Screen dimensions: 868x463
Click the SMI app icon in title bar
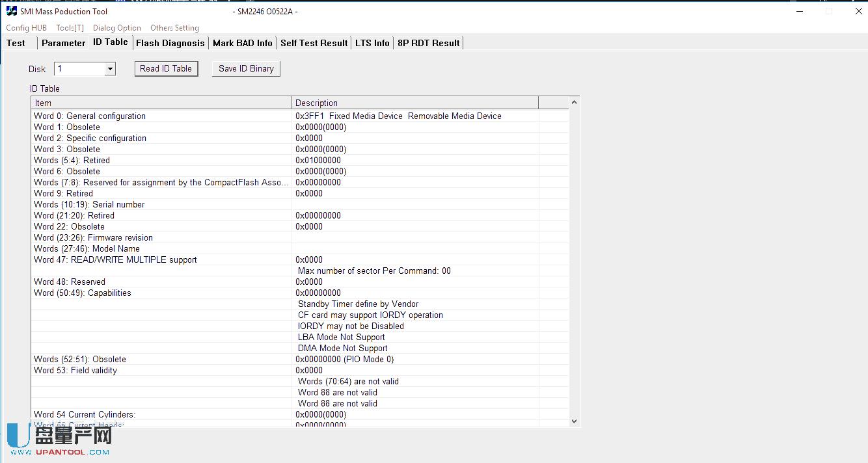coord(12,11)
